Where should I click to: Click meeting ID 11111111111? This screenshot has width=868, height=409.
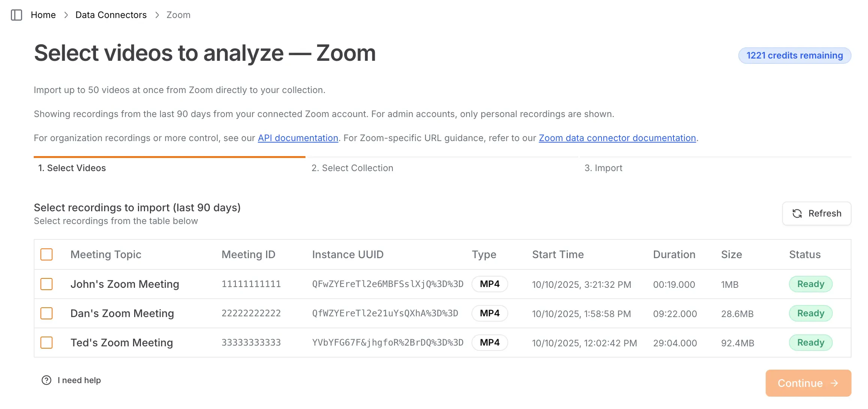pyautogui.click(x=251, y=284)
